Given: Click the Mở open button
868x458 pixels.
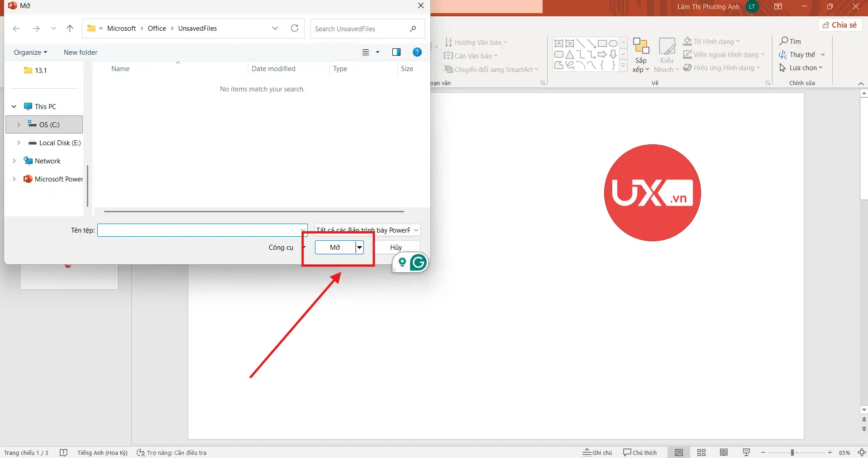Looking at the screenshot, I should [x=335, y=247].
